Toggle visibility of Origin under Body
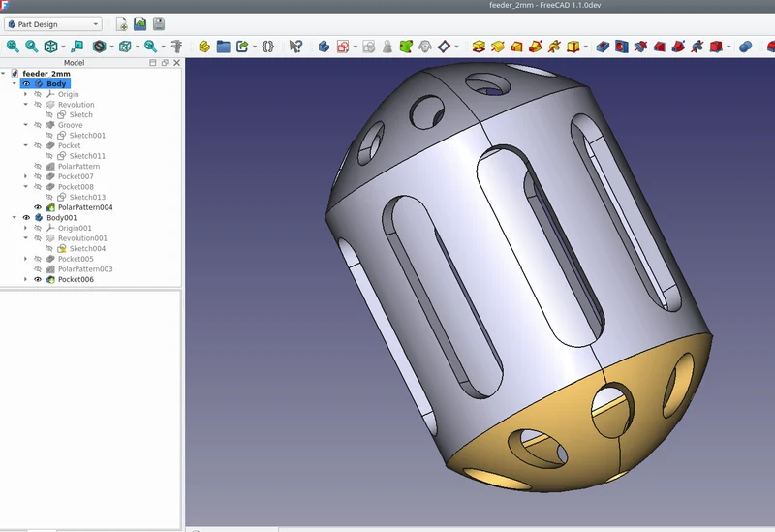Image resolution: width=775 pixels, height=532 pixels. (38, 94)
